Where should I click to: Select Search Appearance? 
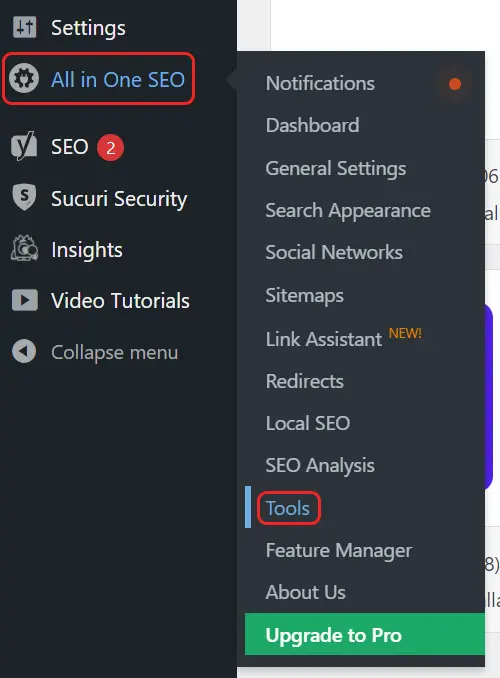pos(348,211)
